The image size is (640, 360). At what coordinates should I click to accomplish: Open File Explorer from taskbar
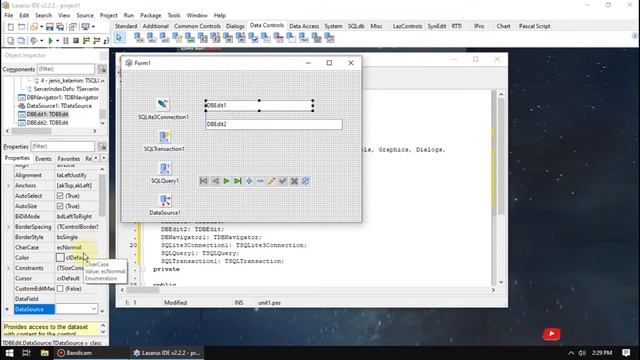pos(44,353)
